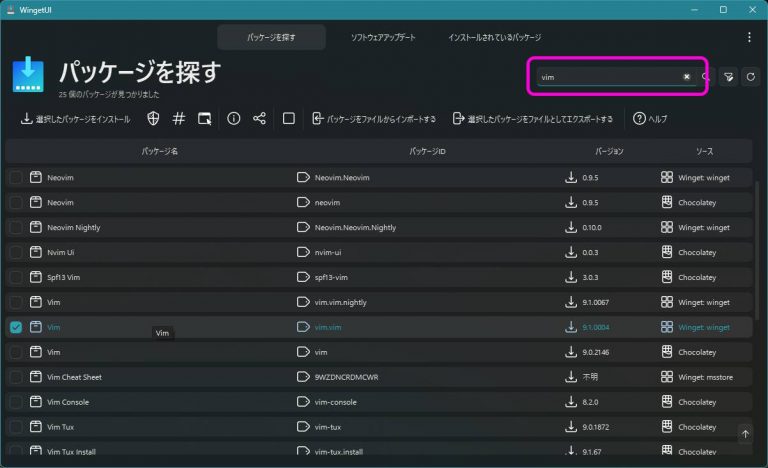Check the Nvim Ui checkbox
The image size is (768, 468).
(16, 252)
